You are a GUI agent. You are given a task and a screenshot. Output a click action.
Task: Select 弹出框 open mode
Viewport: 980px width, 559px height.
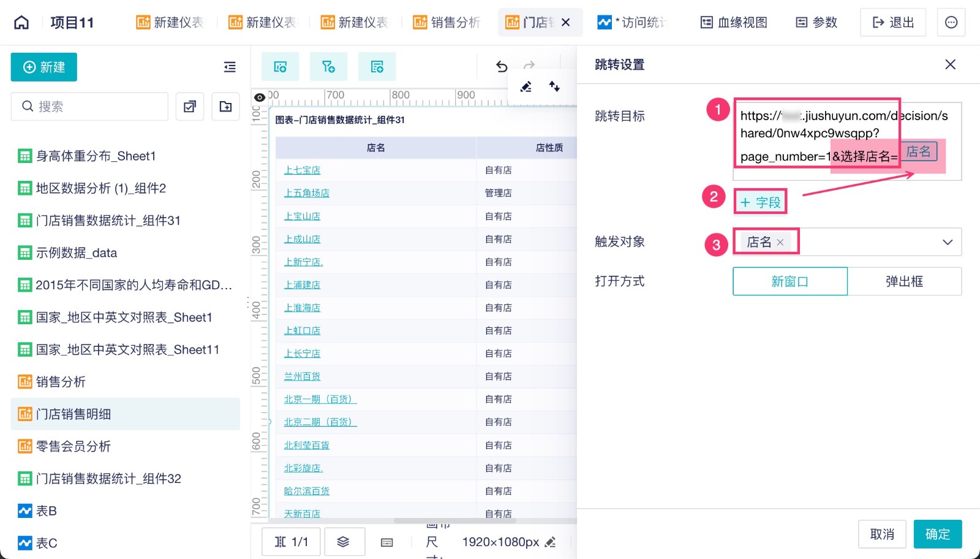point(905,281)
